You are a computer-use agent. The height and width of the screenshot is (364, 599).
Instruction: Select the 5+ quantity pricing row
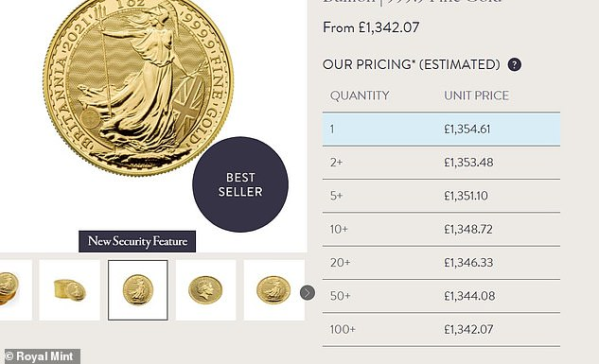[x=441, y=196]
